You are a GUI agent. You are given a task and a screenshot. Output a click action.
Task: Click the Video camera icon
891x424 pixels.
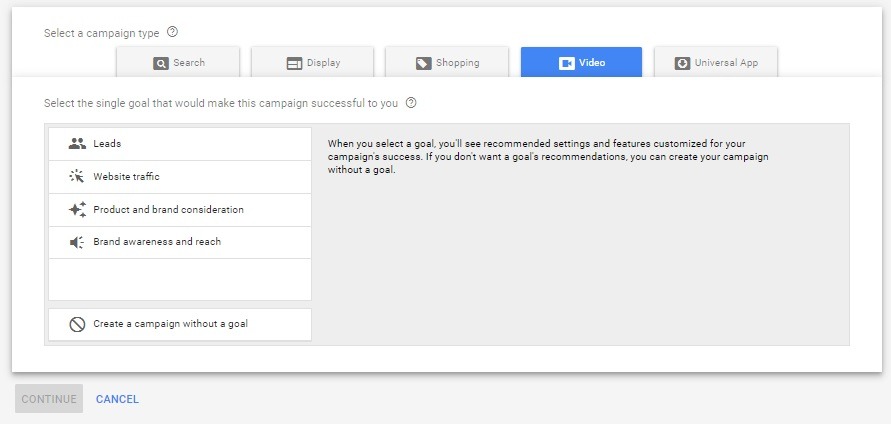[x=567, y=63]
